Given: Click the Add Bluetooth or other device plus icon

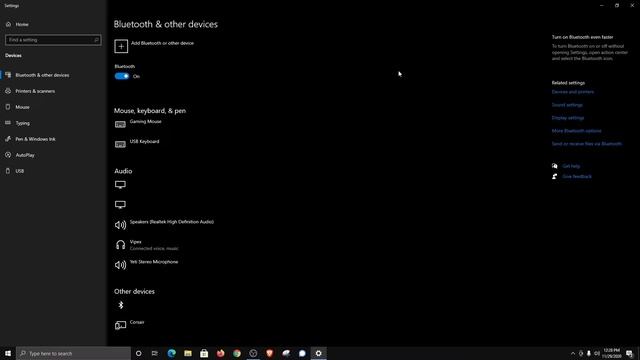Looking at the screenshot, I should (x=121, y=46).
